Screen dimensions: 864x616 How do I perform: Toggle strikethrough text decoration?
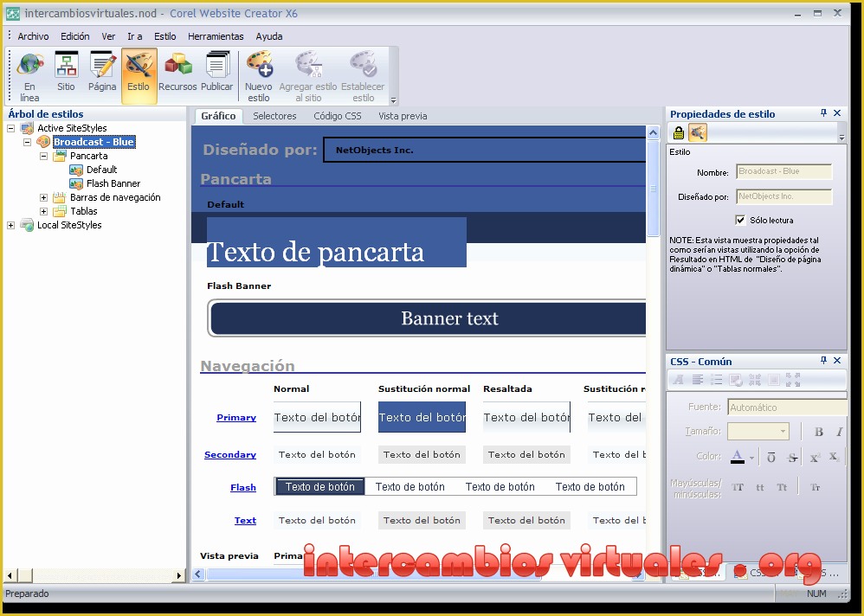coord(792,458)
